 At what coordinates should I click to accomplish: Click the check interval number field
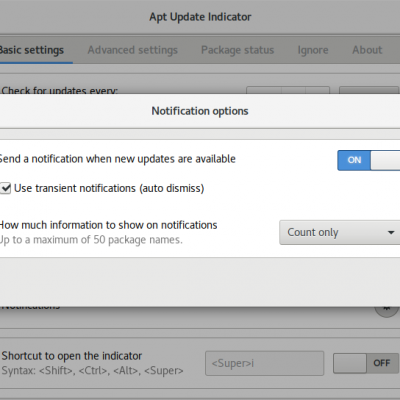(x=264, y=90)
